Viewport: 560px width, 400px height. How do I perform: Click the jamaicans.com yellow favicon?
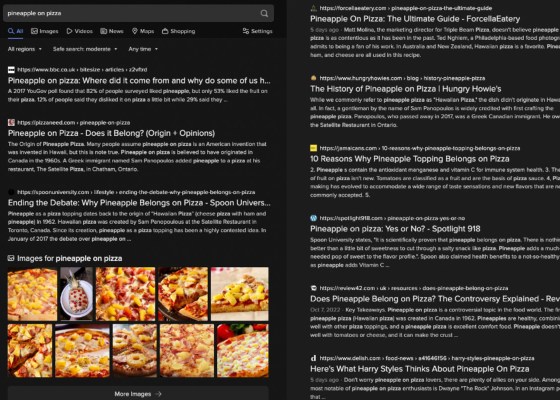pyautogui.click(x=314, y=148)
